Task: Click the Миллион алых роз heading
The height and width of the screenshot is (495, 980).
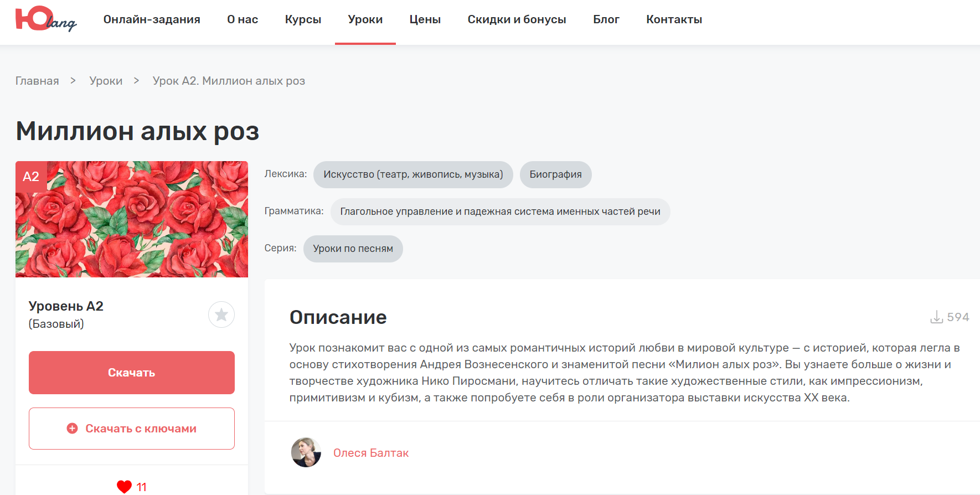Action: [137, 131]
